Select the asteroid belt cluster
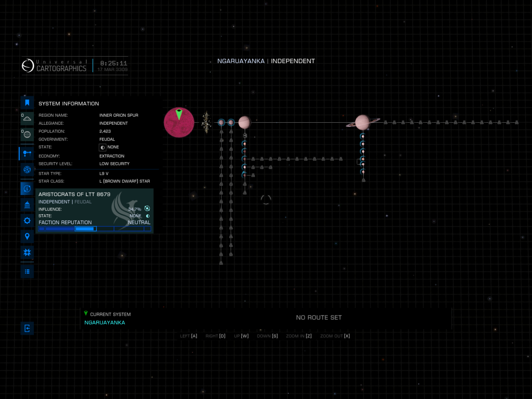The image size is (532, 399). coord(206,122)
